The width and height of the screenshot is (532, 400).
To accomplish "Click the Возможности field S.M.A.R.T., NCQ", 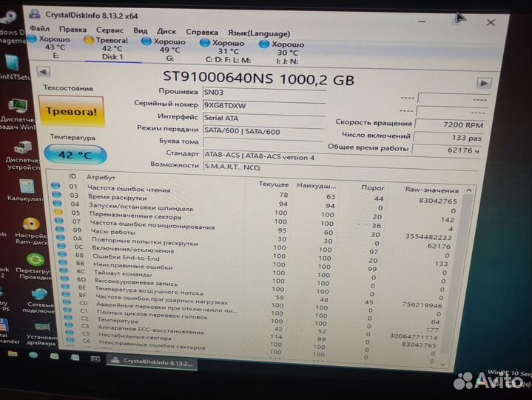I will click(340, 168).
